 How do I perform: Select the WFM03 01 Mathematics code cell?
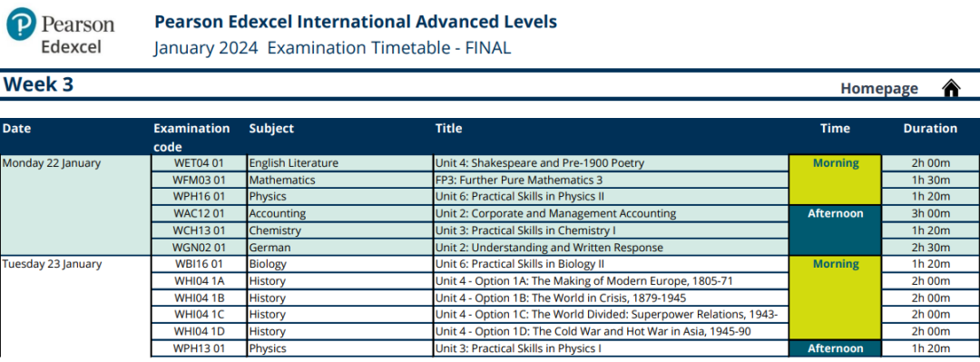point(199,180)
